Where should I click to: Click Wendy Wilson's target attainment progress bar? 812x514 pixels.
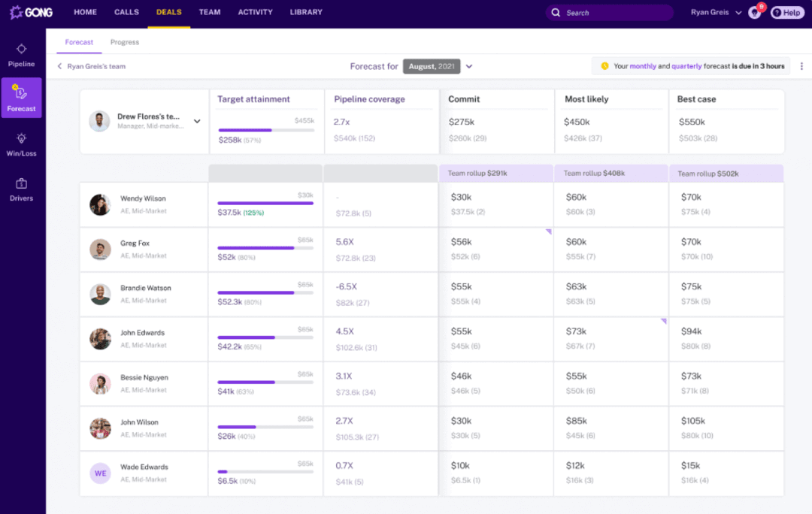(x=265, y=201)
